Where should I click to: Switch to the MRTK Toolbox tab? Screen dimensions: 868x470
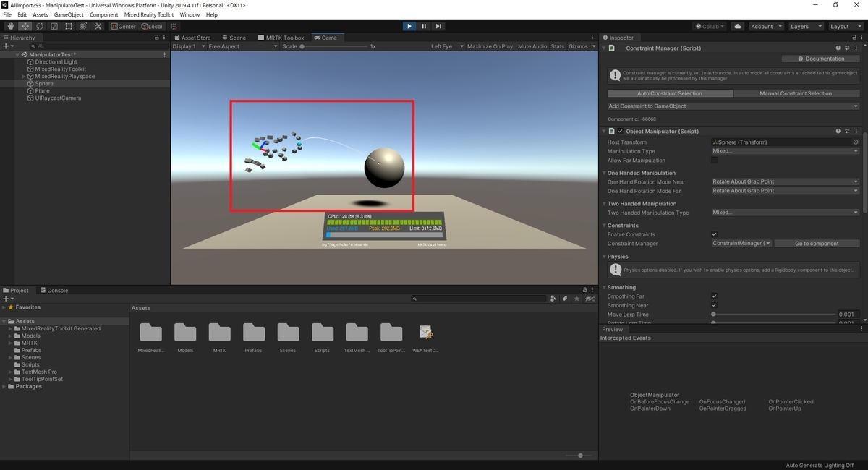coord(281,38)
